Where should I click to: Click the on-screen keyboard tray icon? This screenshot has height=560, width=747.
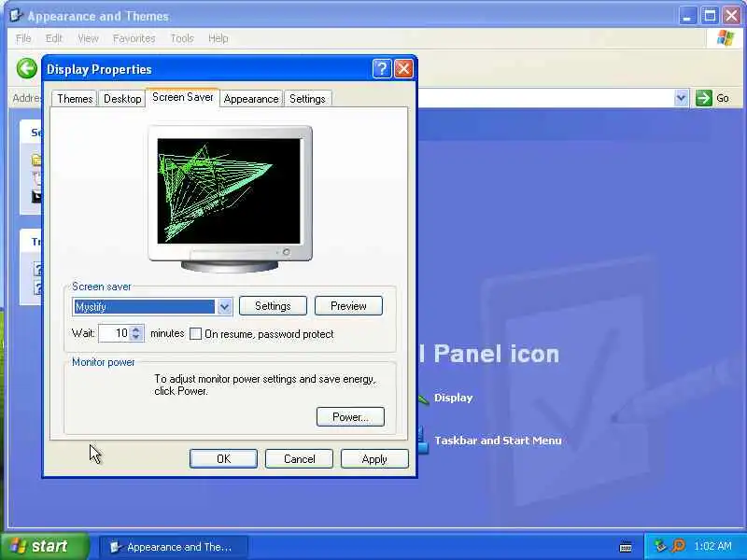tap(626, 547)
